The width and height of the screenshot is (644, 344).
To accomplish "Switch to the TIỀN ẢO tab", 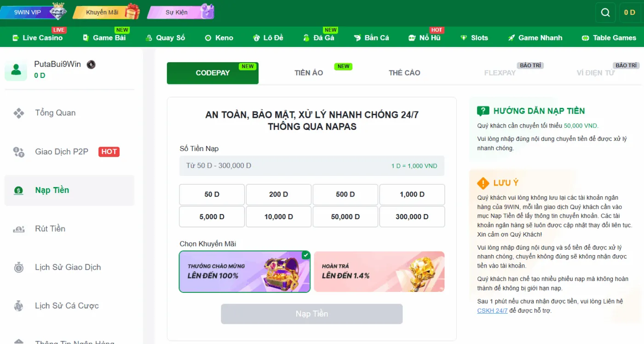I will 309,72.
